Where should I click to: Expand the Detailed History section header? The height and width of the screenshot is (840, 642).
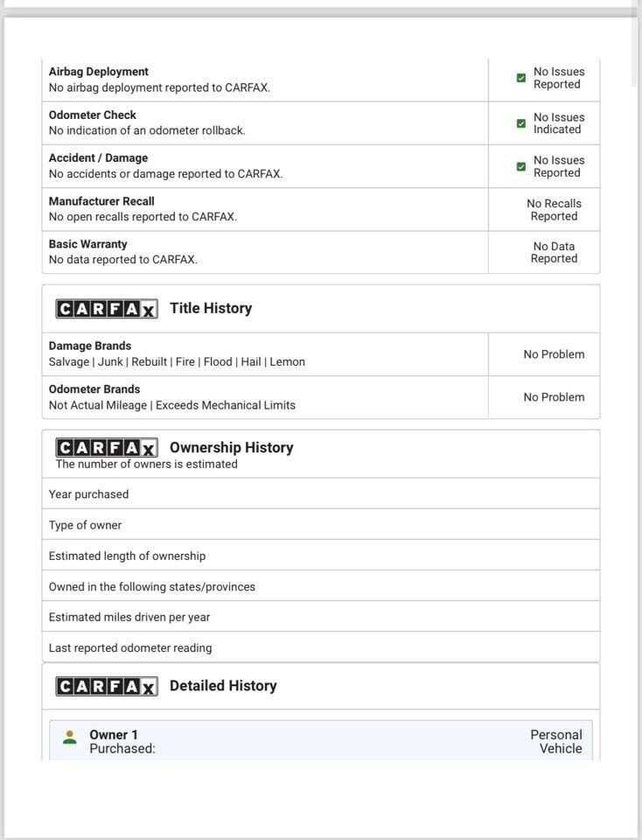point(223,686)
